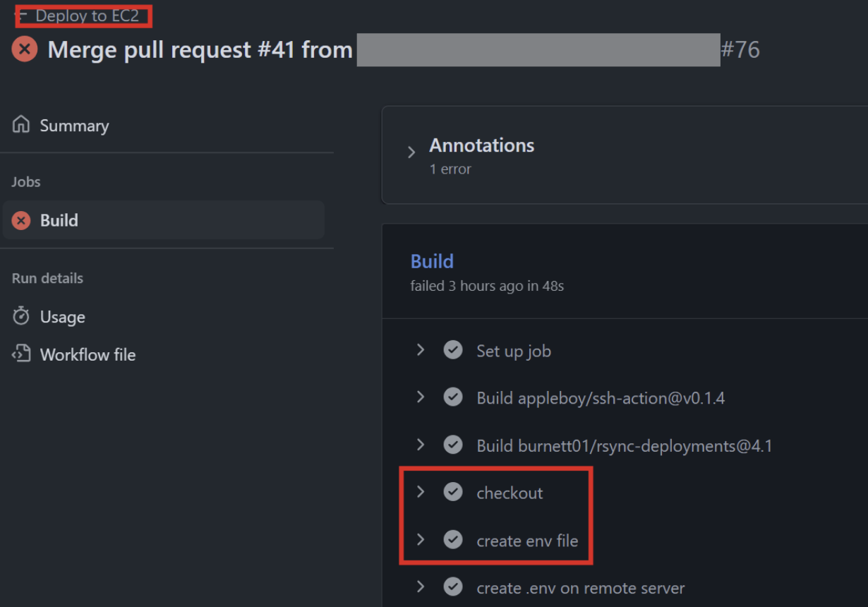Screen dimensions: 868x607
Task: Click the failed status icon beside Build job
Action: point(22,220)
